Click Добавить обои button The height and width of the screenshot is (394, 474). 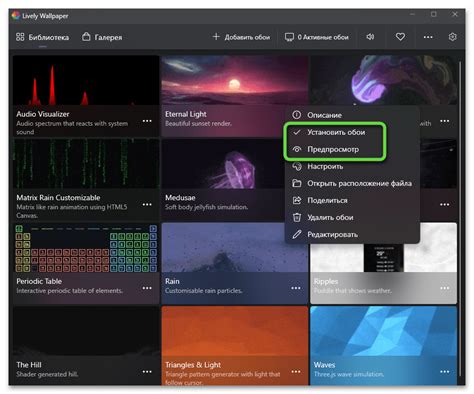coord(241,37)
